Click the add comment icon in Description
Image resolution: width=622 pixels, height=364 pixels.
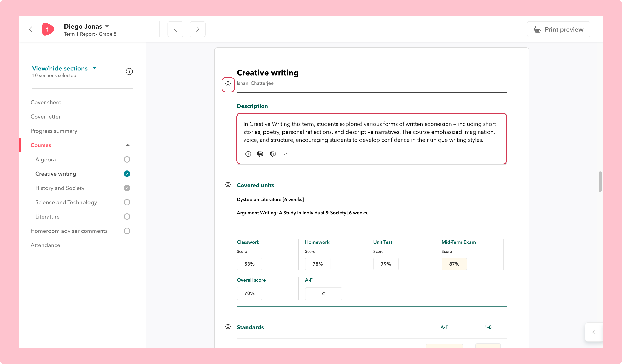(x=273, y=154)
